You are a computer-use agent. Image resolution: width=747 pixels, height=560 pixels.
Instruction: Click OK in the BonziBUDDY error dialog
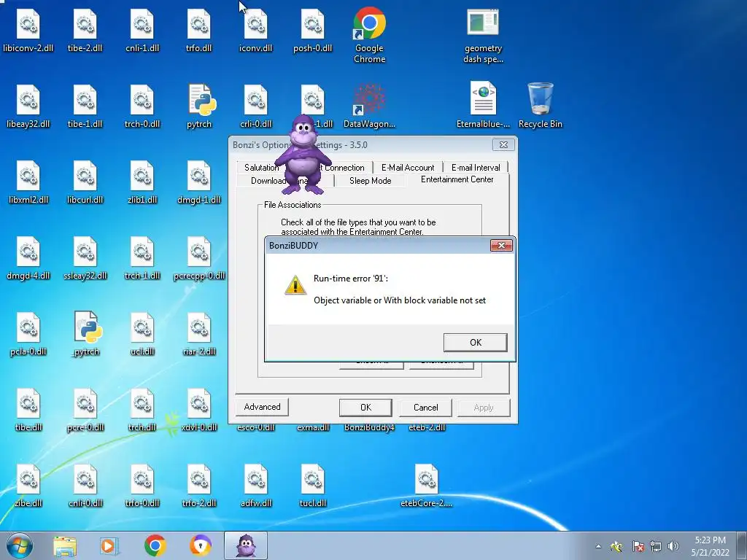click(475, 343)
